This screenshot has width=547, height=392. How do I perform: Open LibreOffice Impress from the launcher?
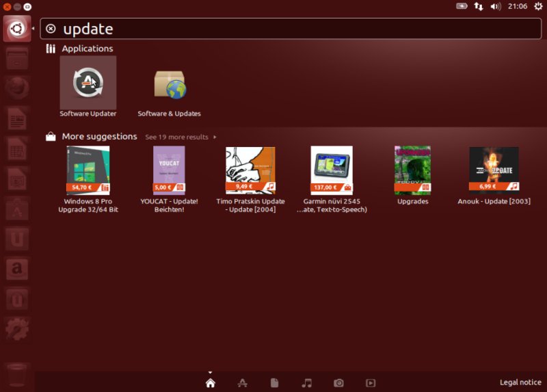[16, 179]
